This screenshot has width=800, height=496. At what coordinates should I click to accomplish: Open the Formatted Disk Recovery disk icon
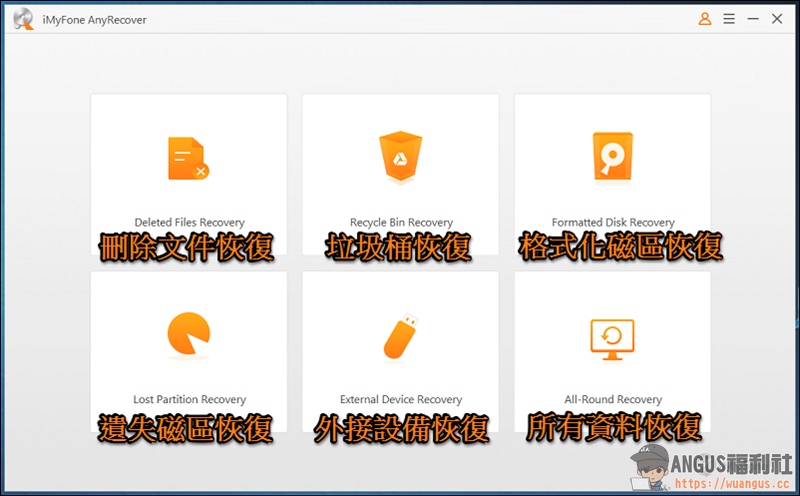point(612,157)
